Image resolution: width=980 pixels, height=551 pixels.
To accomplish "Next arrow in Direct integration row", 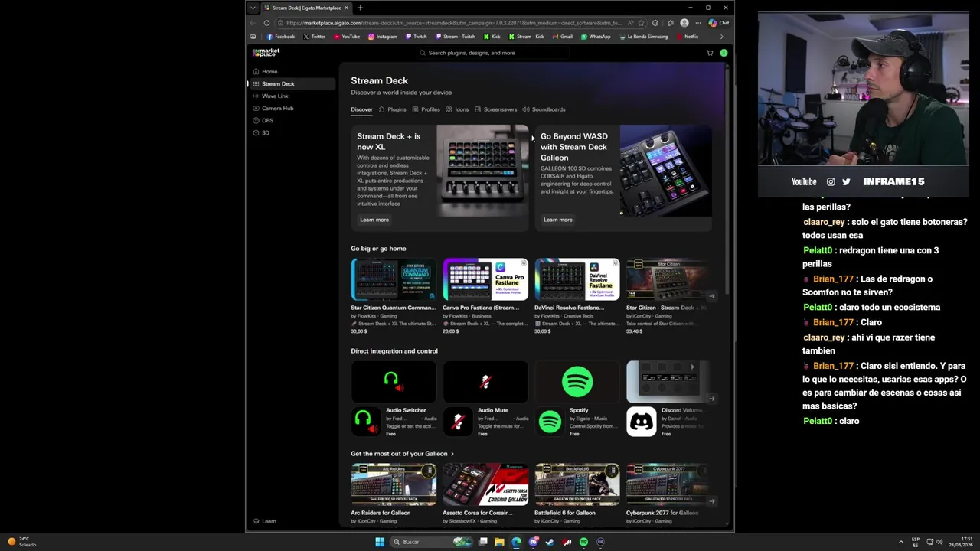I will pyautogui.click(x=711, y=399).
